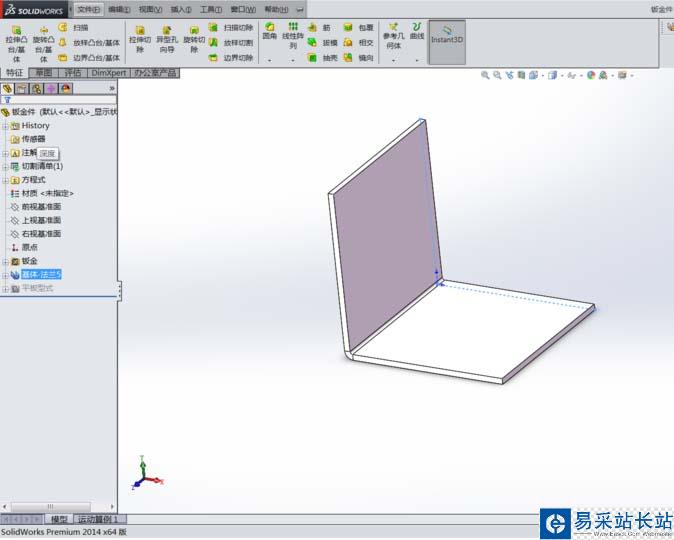Open the PropertyManager tab icon

[x=22, y=89]
